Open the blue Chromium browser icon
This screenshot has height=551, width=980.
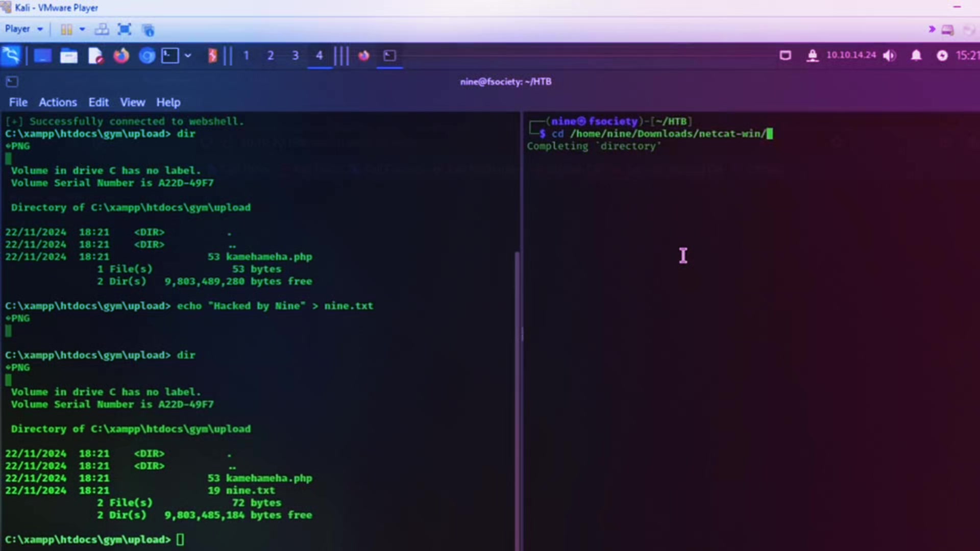[147, 56]
